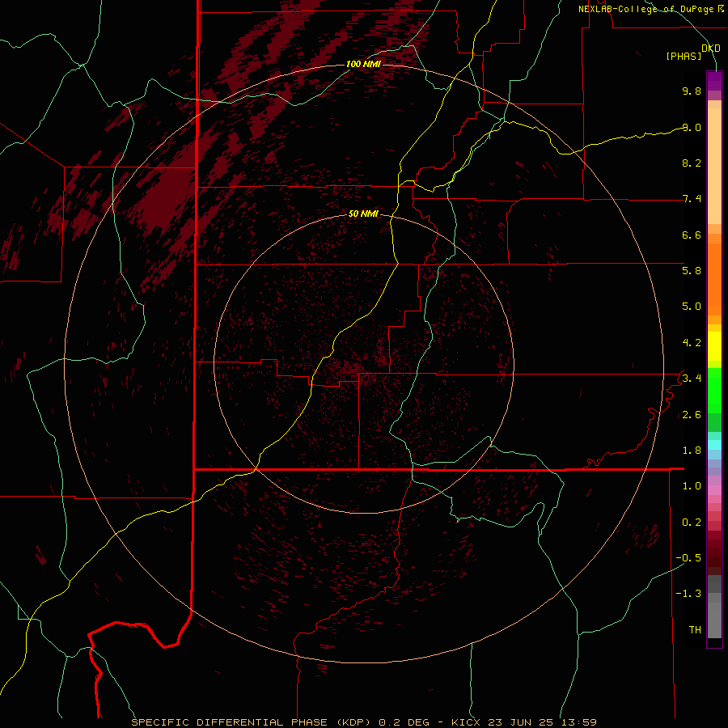The height and width of the screenshot is (728, 728).
Task: Click the SPECIFIC DIFFERENTIAL PHASE (KDP) caption
Action: pyautogui.click(x=251, y=722)
